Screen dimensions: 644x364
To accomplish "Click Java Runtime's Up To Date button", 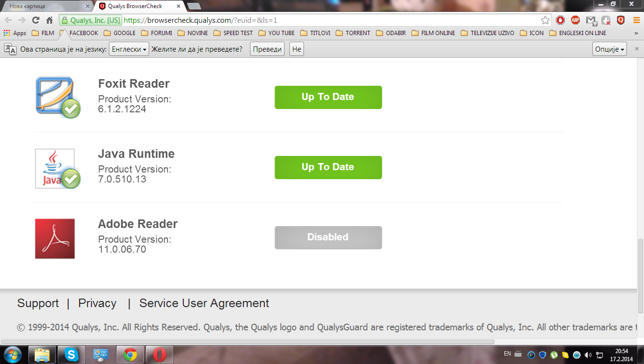I will 328,167.
